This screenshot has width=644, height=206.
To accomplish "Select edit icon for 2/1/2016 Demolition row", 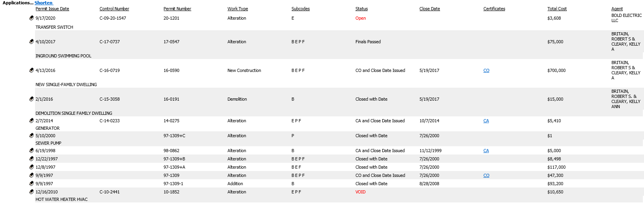I will click(x=31, y=99).
